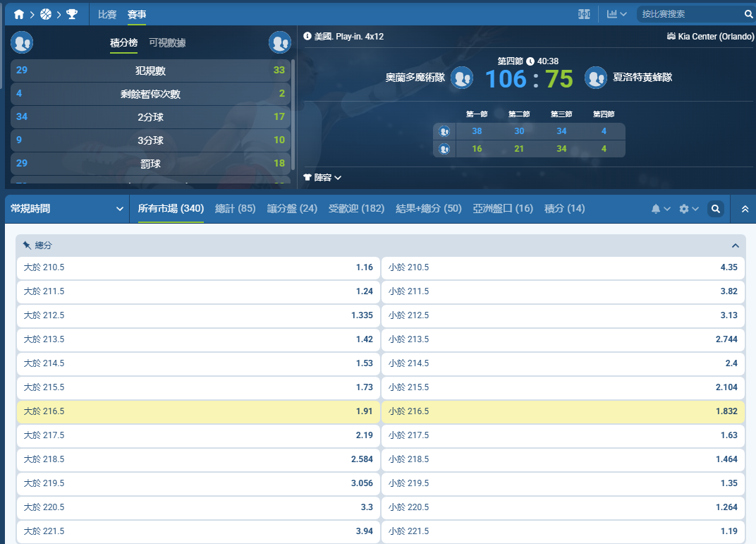
Task: Click the 美國. Play-in. 4x12 league label
Action: click(349, 36)
